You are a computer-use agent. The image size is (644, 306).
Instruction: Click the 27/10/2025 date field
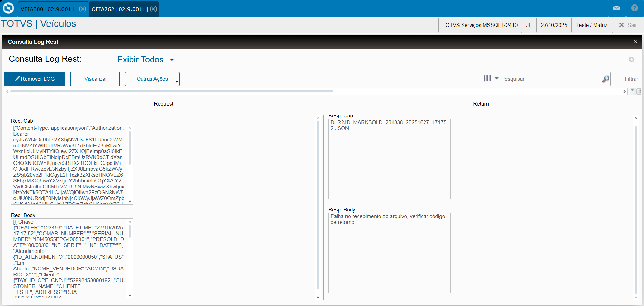click(554, 25)
